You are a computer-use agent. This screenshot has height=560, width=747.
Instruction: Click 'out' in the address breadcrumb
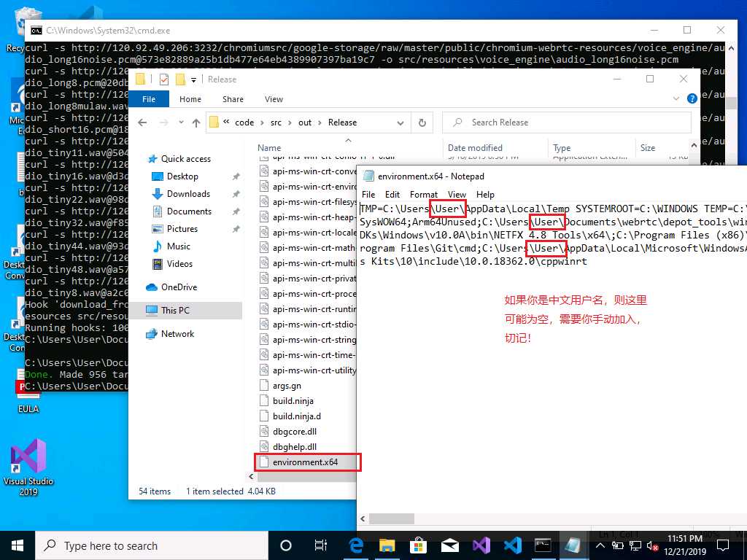tap(305, 122)
